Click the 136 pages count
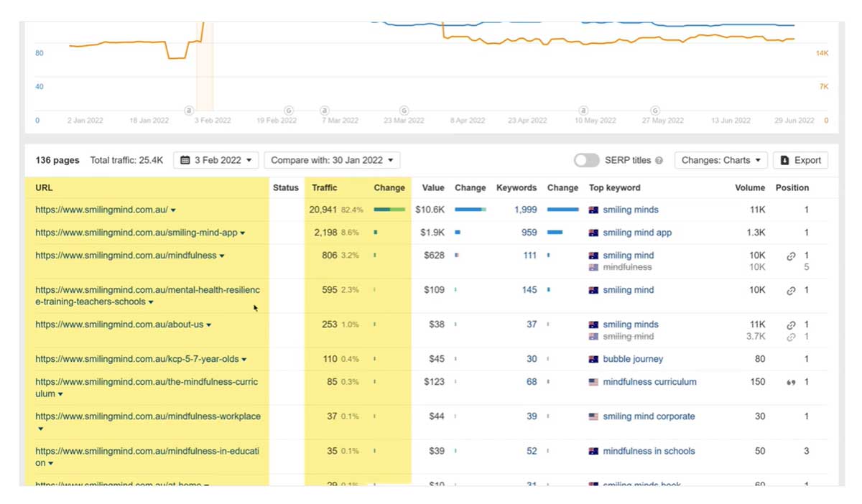Viewport: 862px width, 504px height. [57, 160]
